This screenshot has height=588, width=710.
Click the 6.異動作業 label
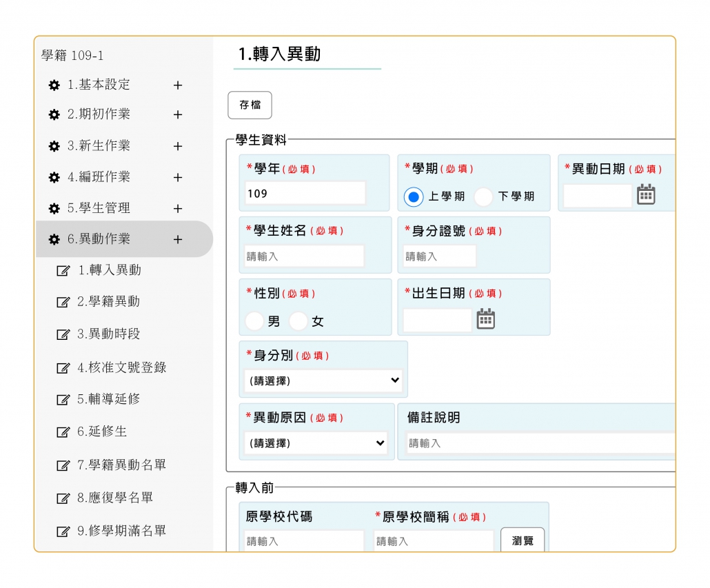click(x=99, y=239)
